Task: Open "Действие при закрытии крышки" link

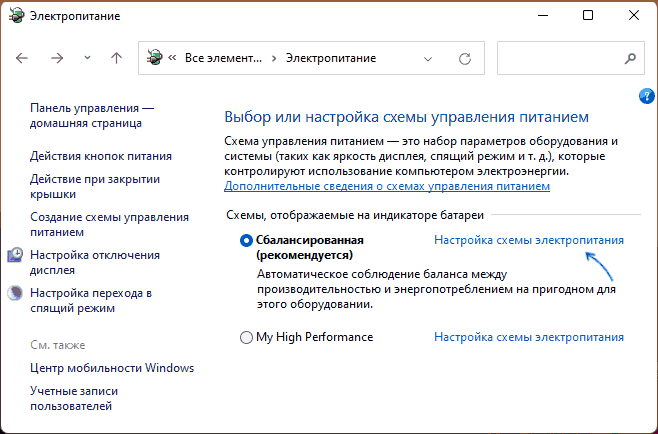Action: [95, 186]
